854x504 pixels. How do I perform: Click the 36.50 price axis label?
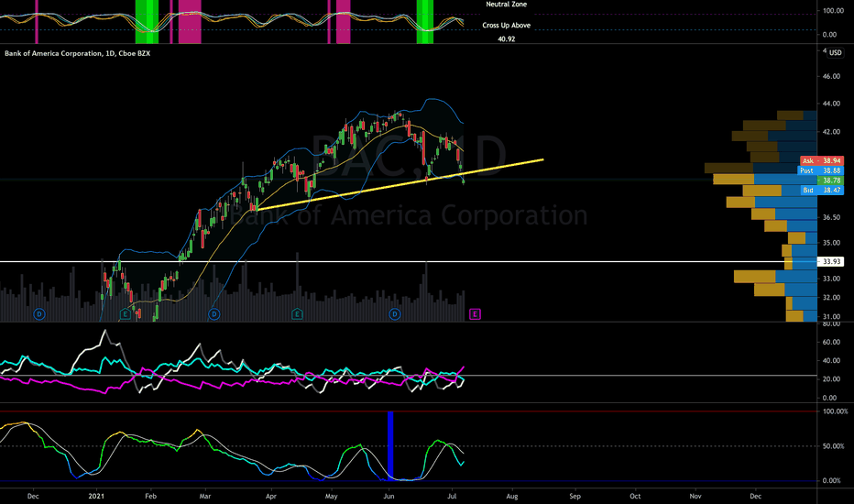(x=831, y=217)
